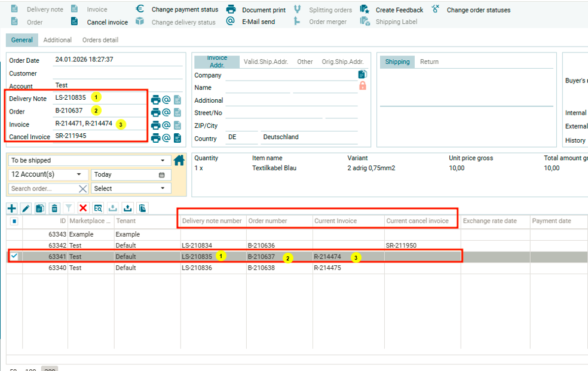
Task: Click the Cancel invoice toolbar button
Action: coord(107,22)
